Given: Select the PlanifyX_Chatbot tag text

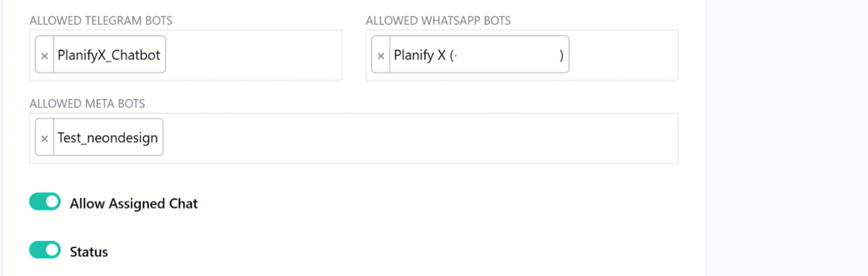Looking at the screenshot, I should coord(109,55).
